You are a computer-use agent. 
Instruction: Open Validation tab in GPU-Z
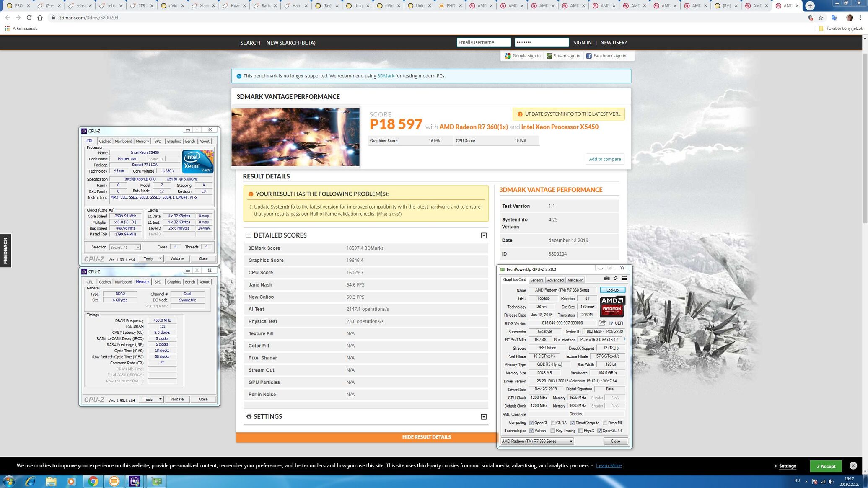(575, 280)
